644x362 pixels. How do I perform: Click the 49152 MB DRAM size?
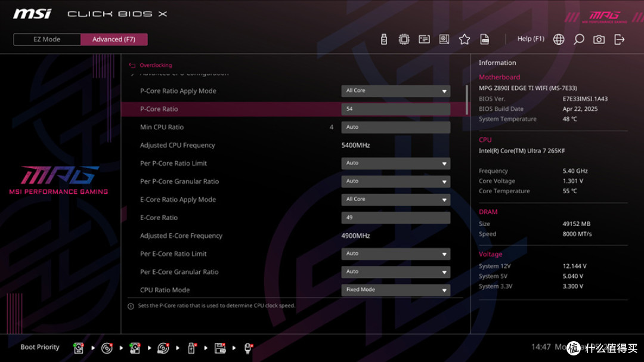(x=576, y=224)
